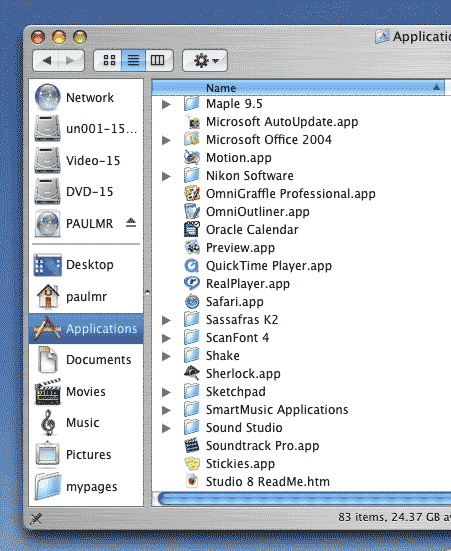This screenshot has height=551, width=451.
Task: Click the Nikon Software row name
Action: coord(250,176)
